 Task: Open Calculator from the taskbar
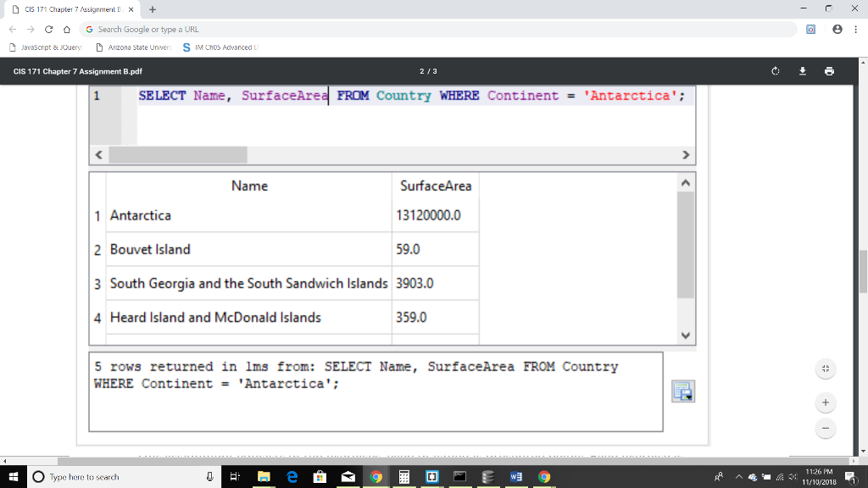tap(403, 476)
